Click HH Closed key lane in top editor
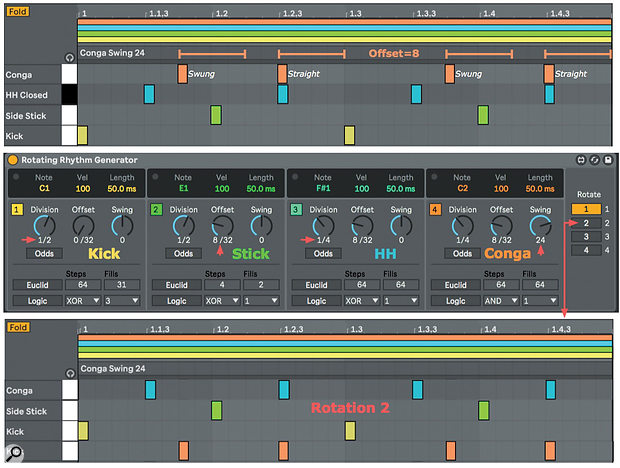Screen dimensions: 620x468 tap(69, 95)
